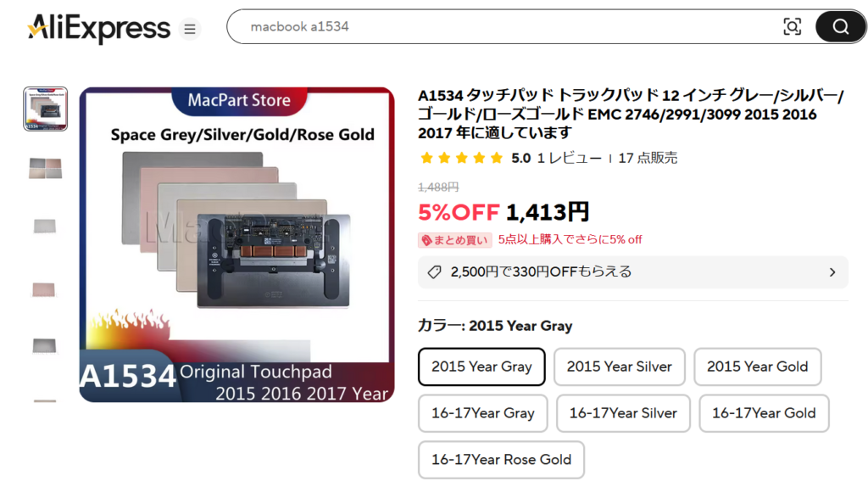
Task: Pick the 16-17Year Rose Gold option
Action: click(501, 460)
